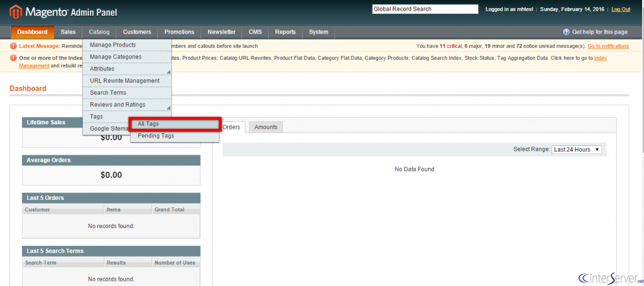Open the System menu

(x=319, y=32)
